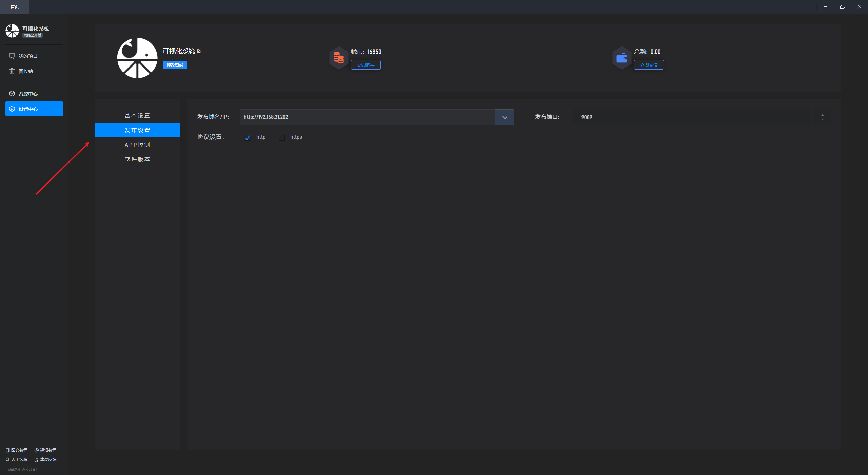Go to 资源中心 resource center
The image size is (868, 475).
[x=28, y=94]
